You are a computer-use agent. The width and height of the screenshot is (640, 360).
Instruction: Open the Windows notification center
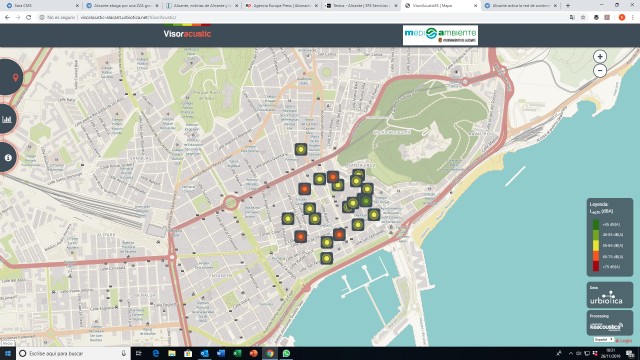point(630,353)
